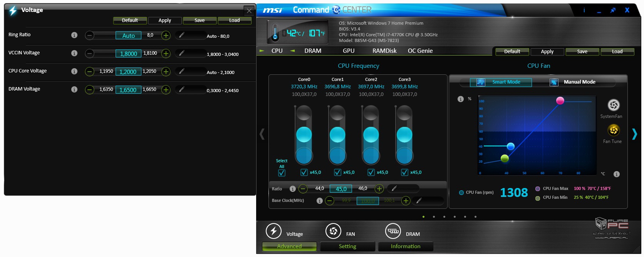Click the green CPU Fan Min curve point
Screen dimensions: 644x257
click(x=505, y=158)
